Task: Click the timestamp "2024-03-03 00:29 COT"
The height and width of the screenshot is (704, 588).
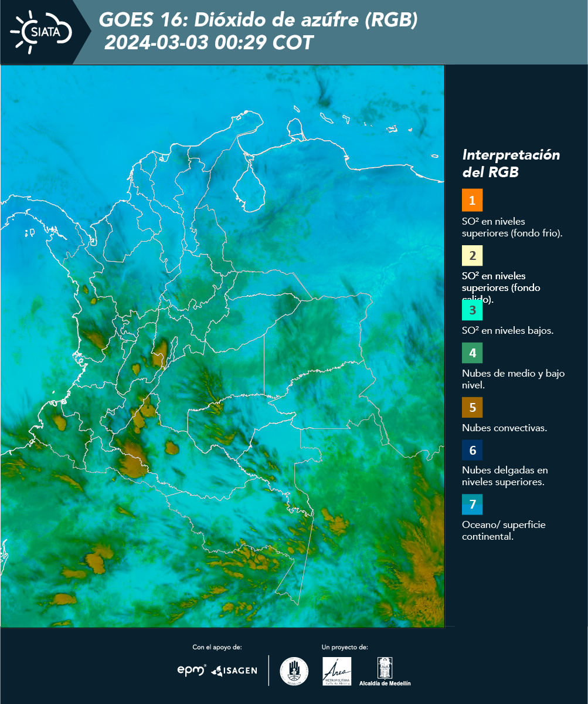Action: point(209,43)
